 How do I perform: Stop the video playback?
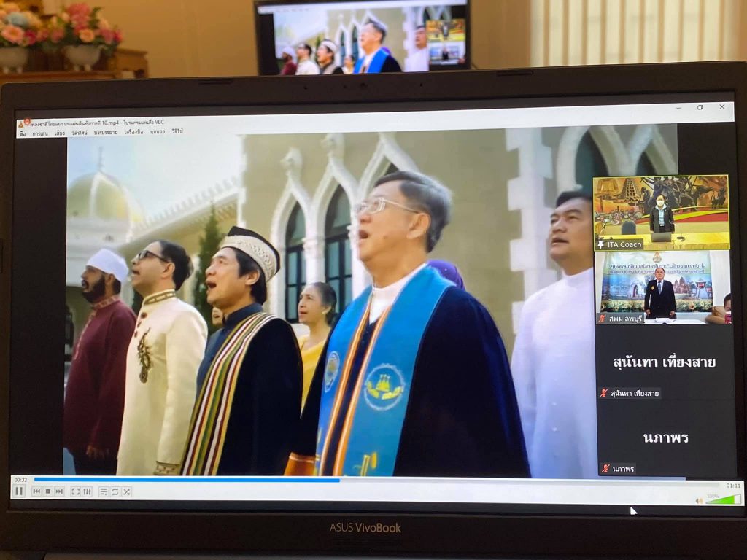(x=47, y=491)
